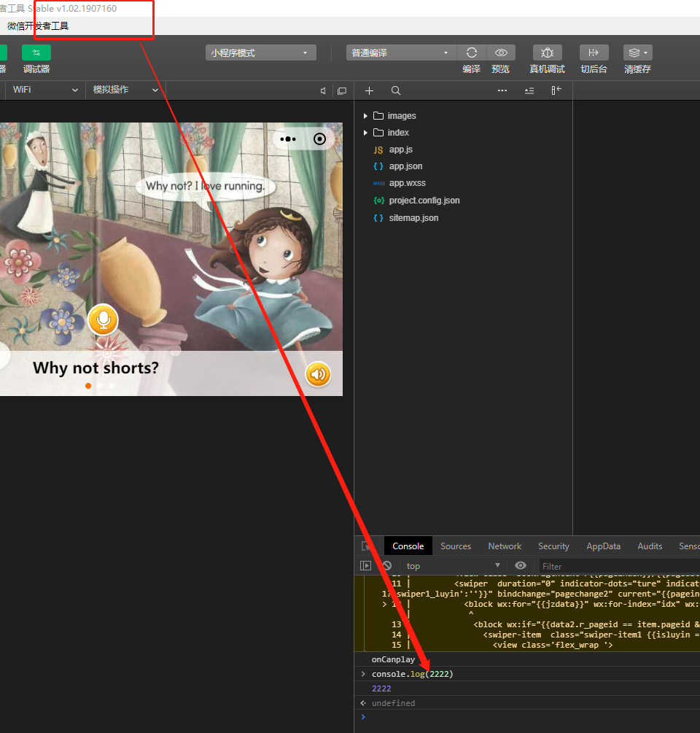Click the 真机调试 remote debug bug icon
The width and height of the screenshot is (700, 733).
click(547, 53)
